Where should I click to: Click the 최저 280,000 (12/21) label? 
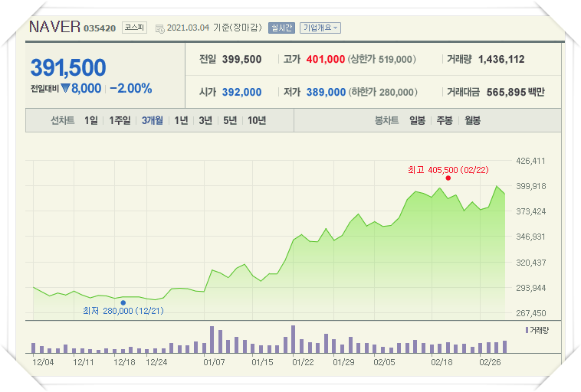(x=123, y=311)
